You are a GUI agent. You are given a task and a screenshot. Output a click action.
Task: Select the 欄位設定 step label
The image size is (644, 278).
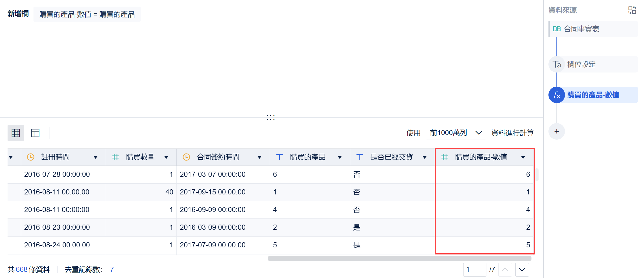(581, 64)
